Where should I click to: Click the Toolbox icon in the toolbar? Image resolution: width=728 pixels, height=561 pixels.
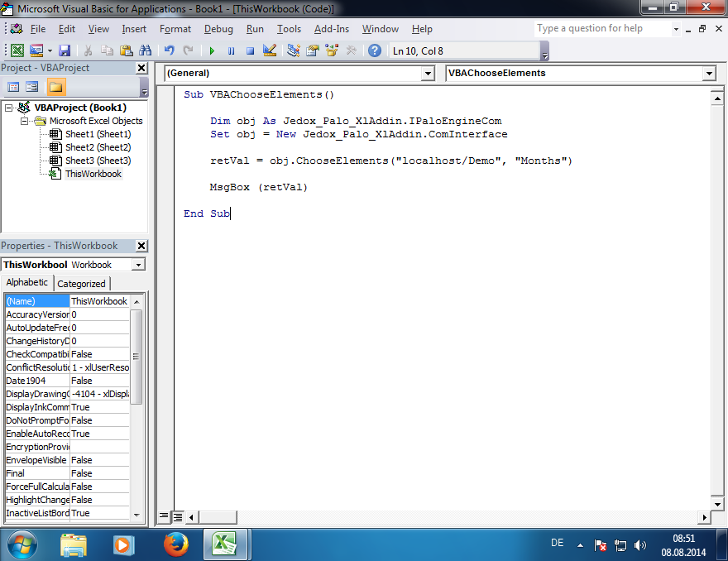352,50
